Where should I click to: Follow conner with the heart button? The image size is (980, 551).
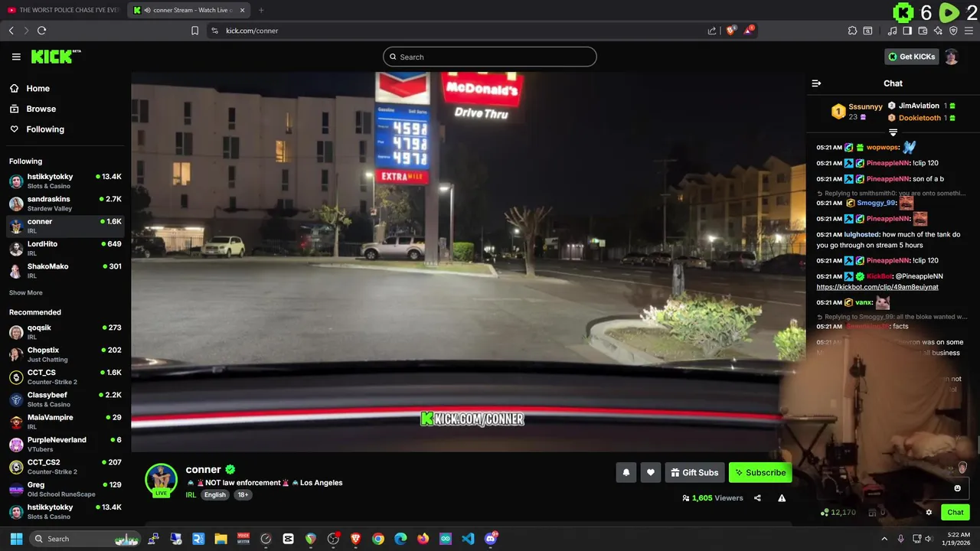pyautogui.click(x=651, y=473)
